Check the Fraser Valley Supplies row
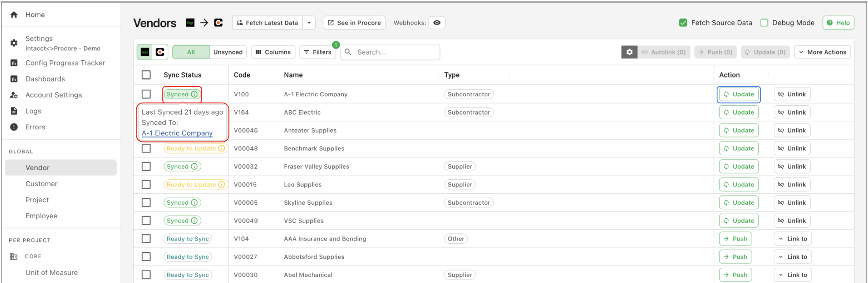Image resolution: width=868 pixels, height=283 pixels. click(146, 166)
